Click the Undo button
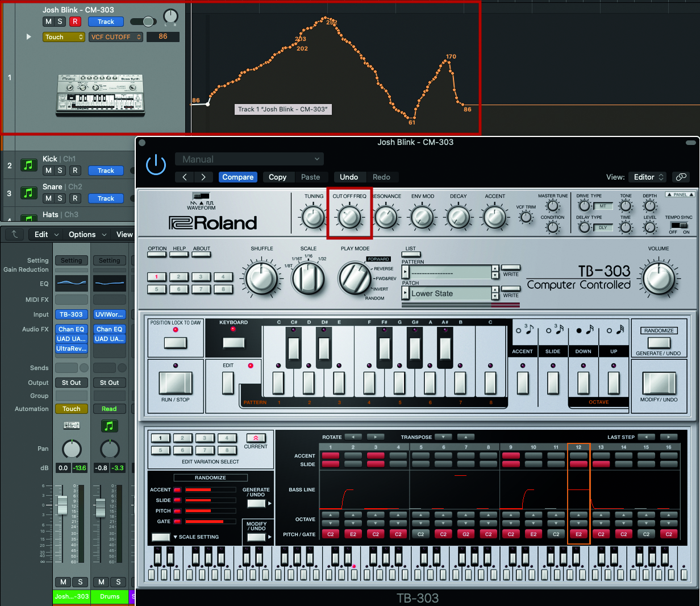 [x=349, y=177]
